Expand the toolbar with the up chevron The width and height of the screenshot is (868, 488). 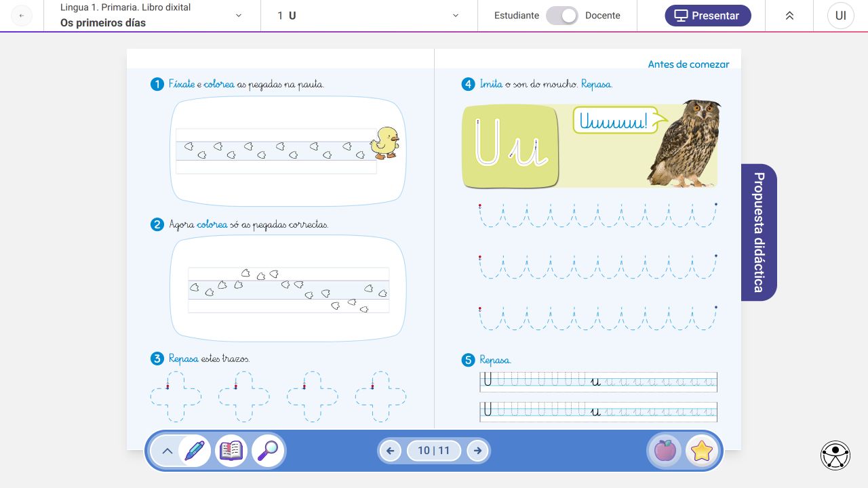tap(167, 451)
